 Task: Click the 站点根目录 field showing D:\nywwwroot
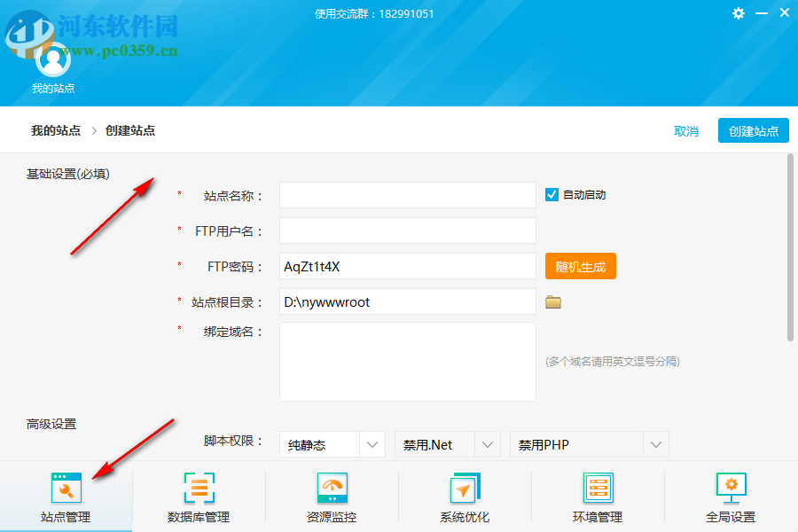408,301
